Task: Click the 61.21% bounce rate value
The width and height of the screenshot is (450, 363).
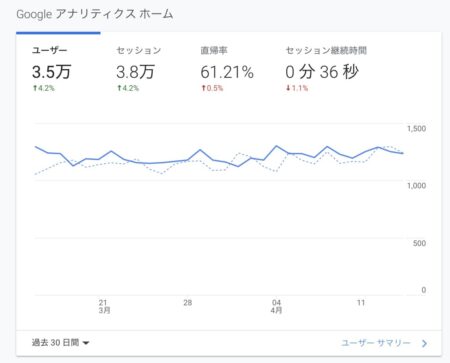Action: click(x=227, y=72)
